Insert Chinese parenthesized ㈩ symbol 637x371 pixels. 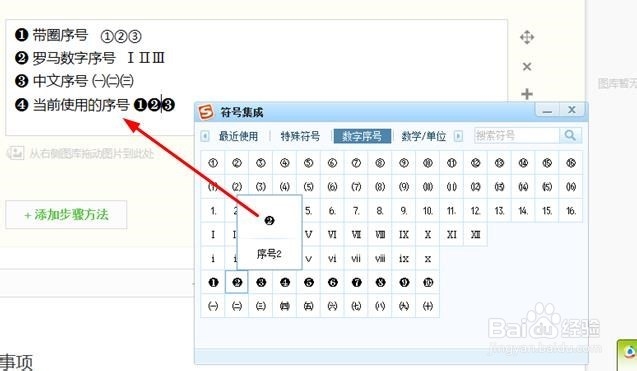[428, 306]
